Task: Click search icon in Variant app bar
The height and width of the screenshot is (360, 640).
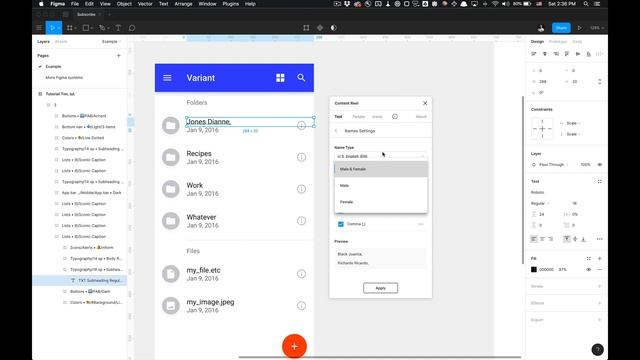Action: (x=301, y=78)
